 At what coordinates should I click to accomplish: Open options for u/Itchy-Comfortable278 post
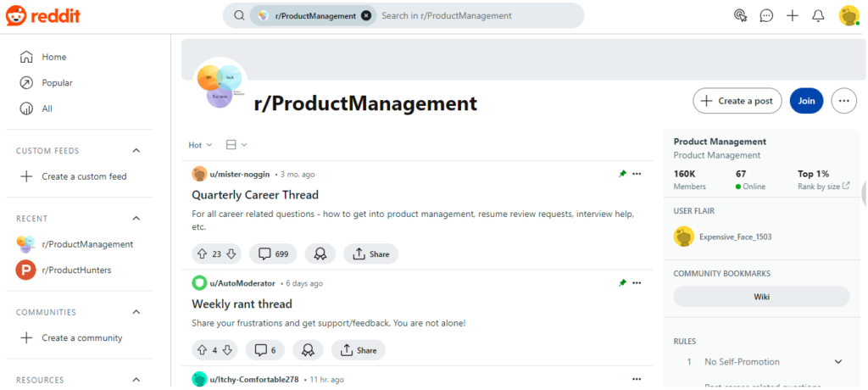637,380
